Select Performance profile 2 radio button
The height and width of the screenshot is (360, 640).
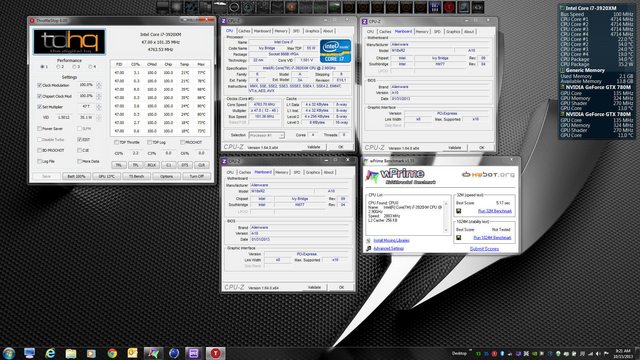click(x=58, y=67)
